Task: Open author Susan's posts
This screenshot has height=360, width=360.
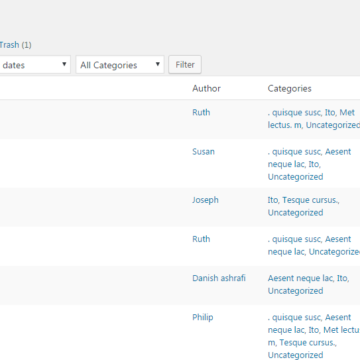Action: pyautogui.click(x=203, y=152)
